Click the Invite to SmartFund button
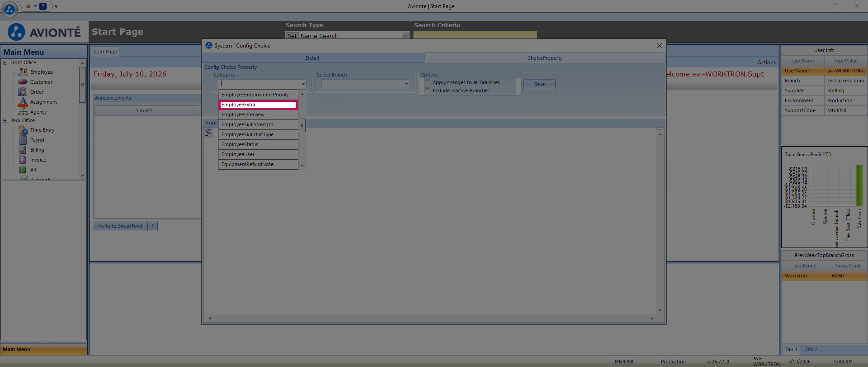 tap(120, 226)
